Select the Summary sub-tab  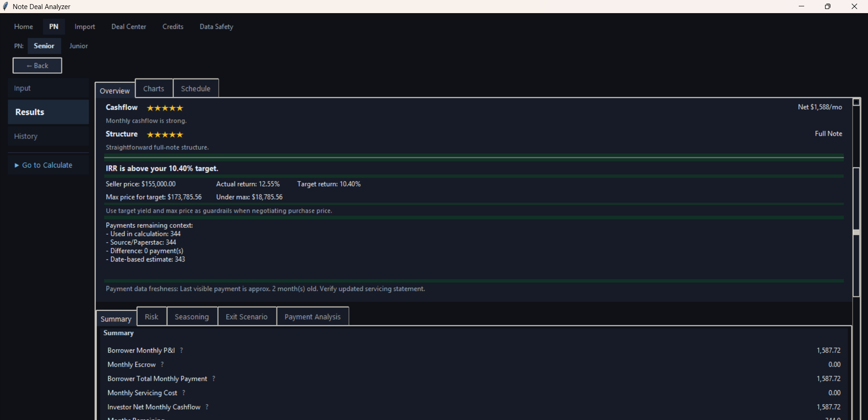(x=116, y=319)
